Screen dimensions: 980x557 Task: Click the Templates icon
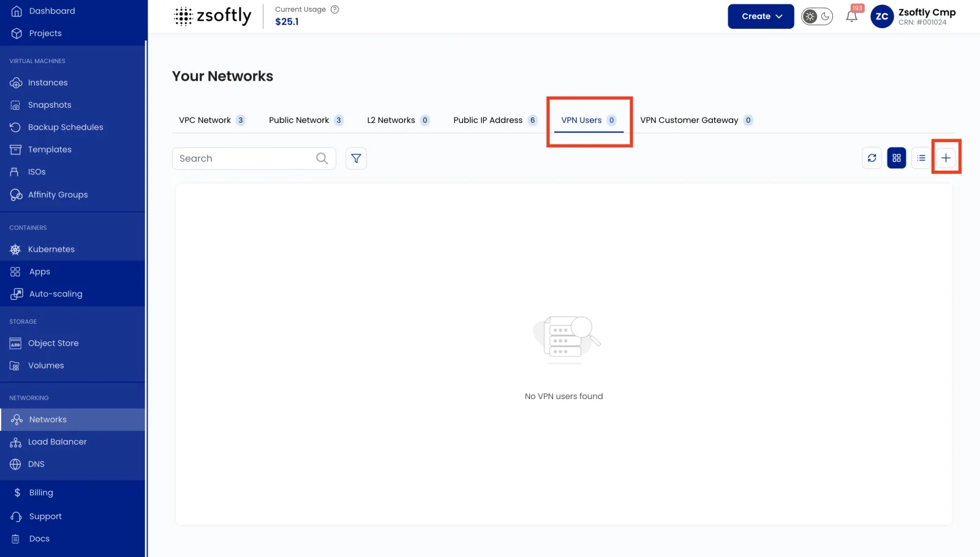pos(16,149)
